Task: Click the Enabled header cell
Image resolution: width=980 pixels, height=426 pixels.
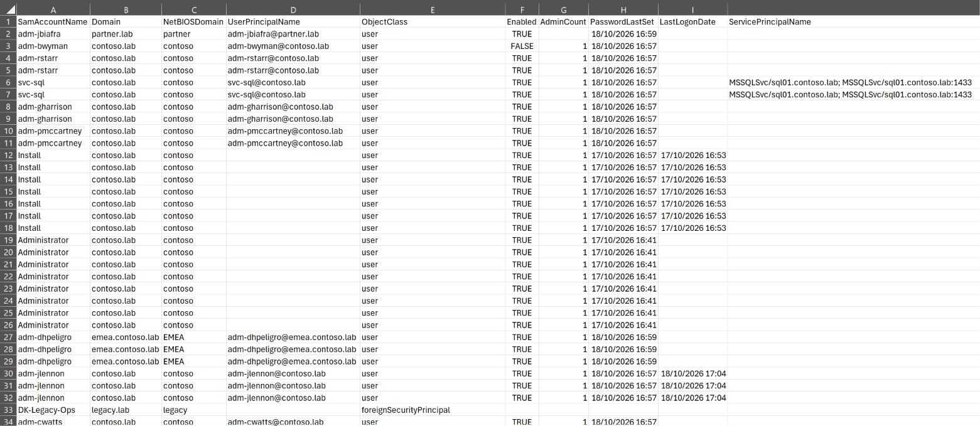Action: 522,22
